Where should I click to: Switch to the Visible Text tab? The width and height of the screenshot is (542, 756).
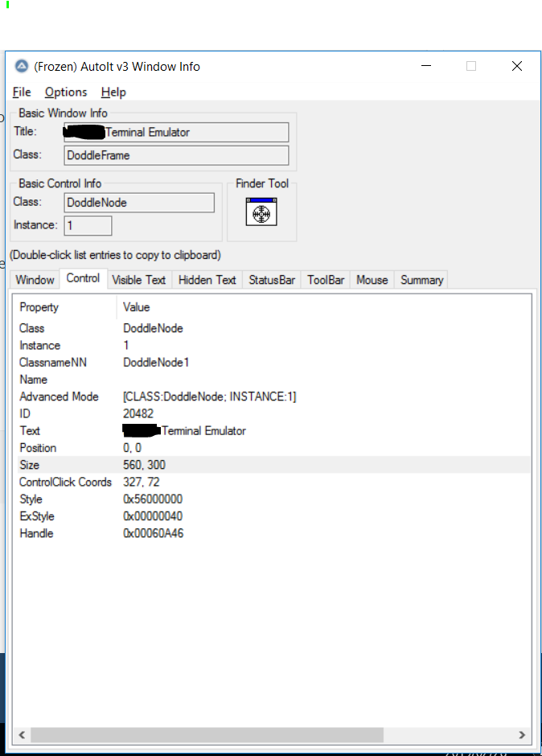(x=138, y=280)
